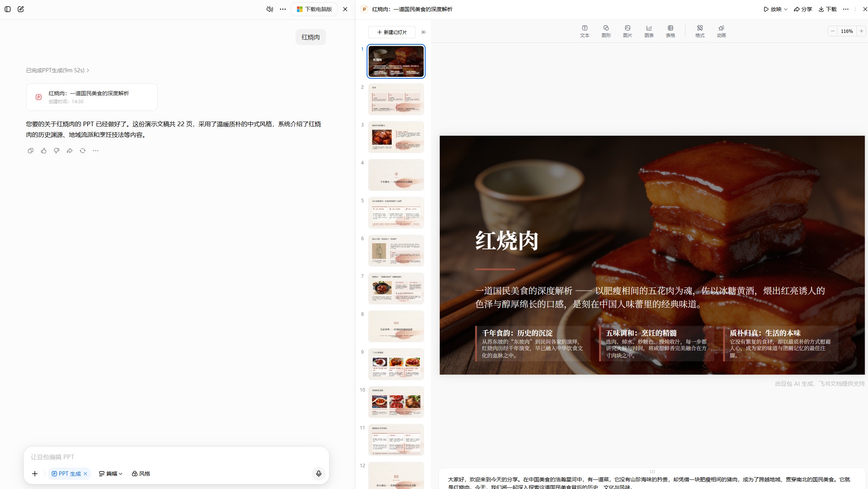Viewport: 868px width, 489px height.
Task: Close the chat panel with X
Action: [345, 9]
